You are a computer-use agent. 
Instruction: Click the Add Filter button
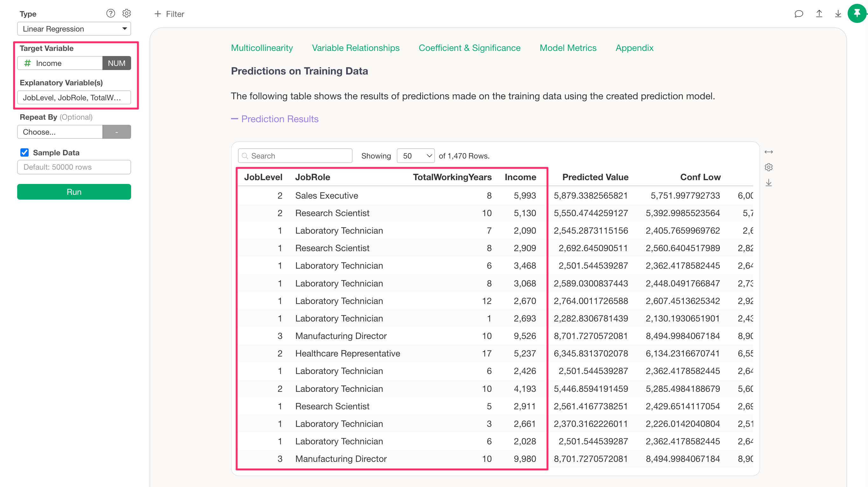pos(169,14)
